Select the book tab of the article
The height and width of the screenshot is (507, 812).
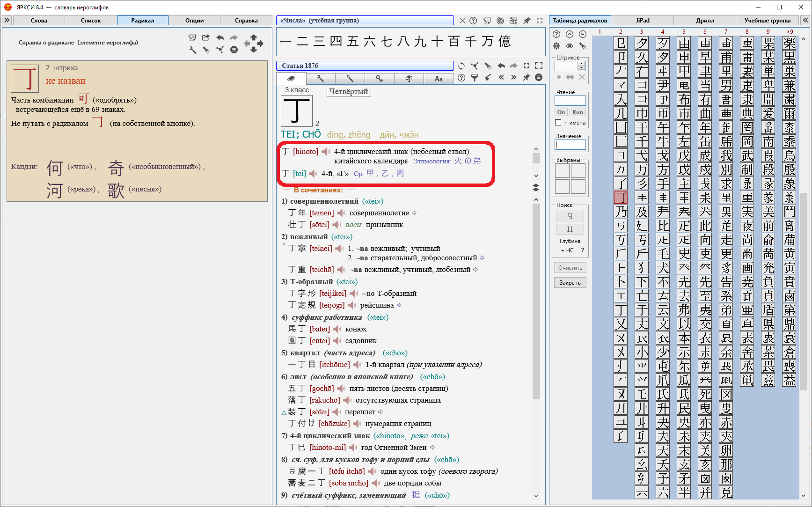point(291,79)
